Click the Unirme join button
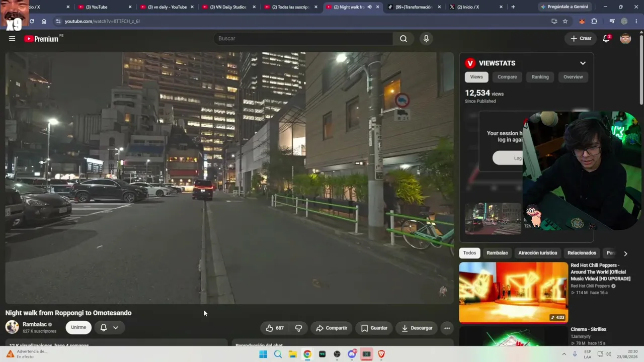Image resolution: width=644 pixels, height=362 pixels. click(x=78, y=327)
